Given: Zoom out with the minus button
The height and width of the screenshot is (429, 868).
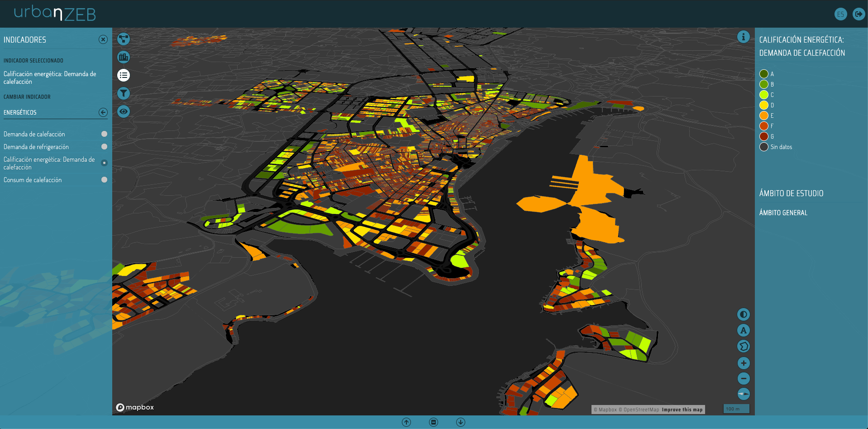Looking at the screenshot, I should coord(744,378).
